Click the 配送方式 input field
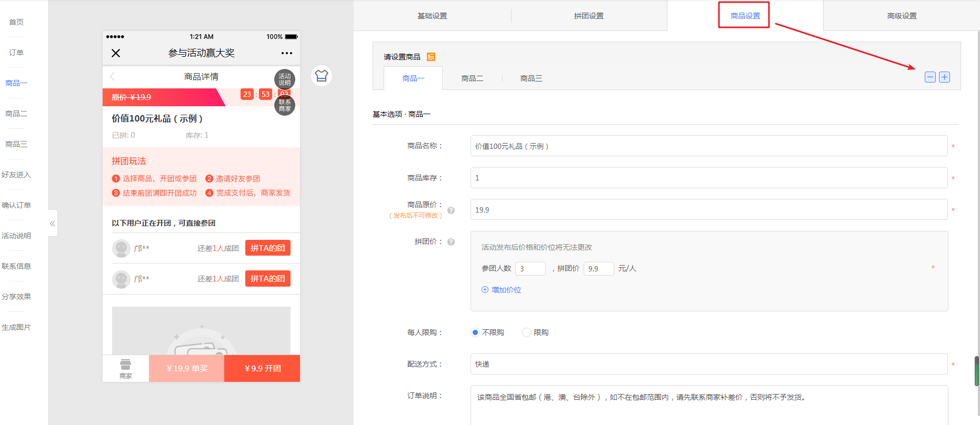Screen dimensions: 980x425 [x=709, y=364]
